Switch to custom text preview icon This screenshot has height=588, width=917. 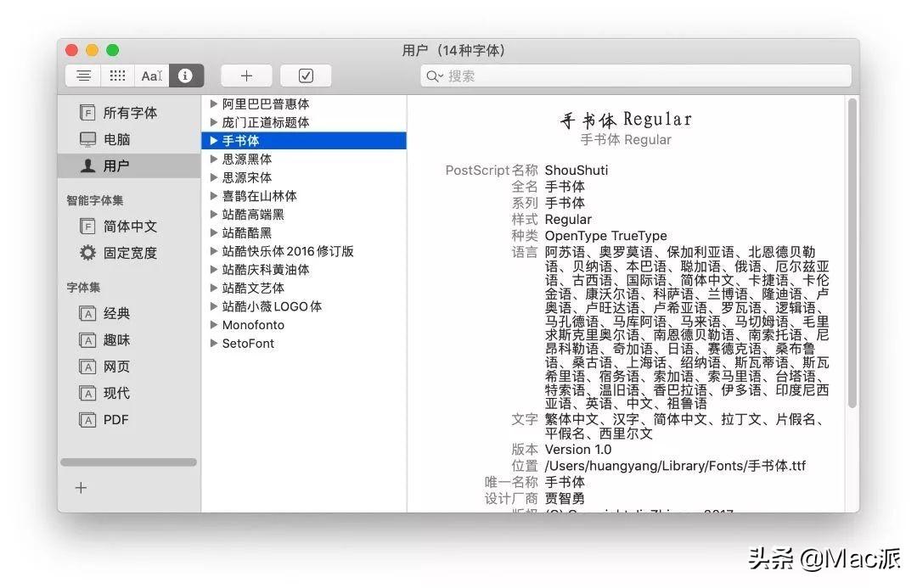tap(152, 76)
